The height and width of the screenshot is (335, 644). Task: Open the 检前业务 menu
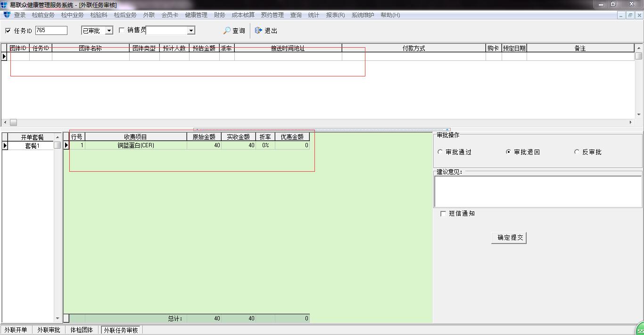(x=43, y=15)
